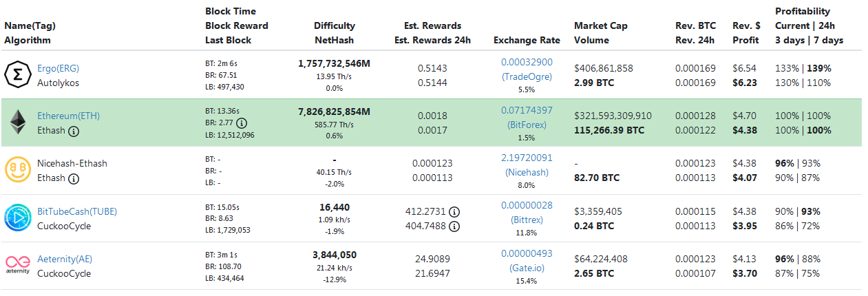Open info icon beside Nicehash-Ethash's Ethash algorithm
The image size is (868, 296).
74,178
